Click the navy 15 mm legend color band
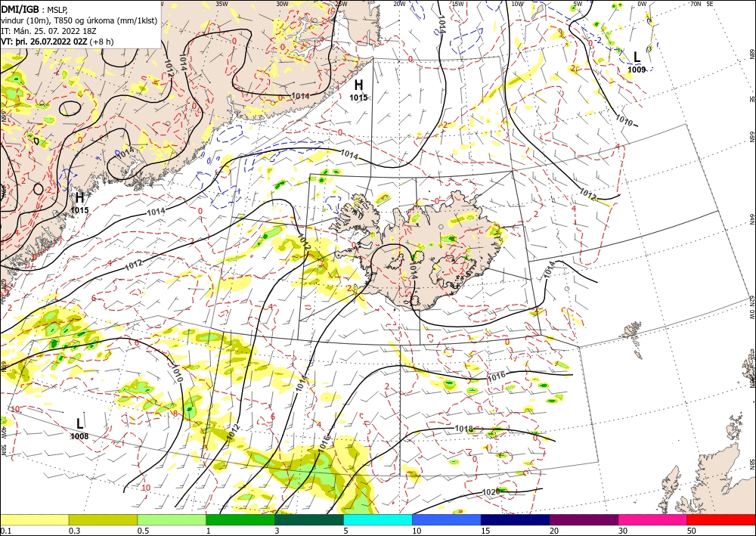This screenshot has height=536, width=756. [516, 519]
